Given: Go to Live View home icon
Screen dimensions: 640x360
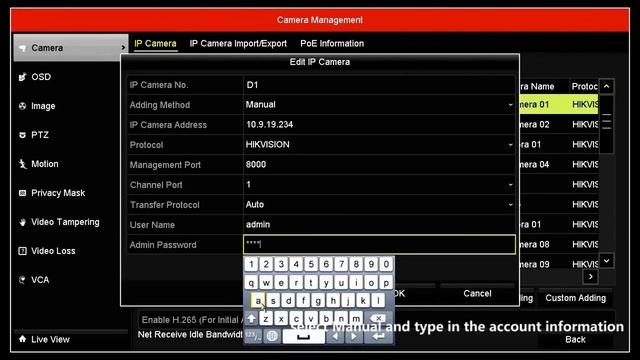Looking at the screenshot, I should [22, 339].
